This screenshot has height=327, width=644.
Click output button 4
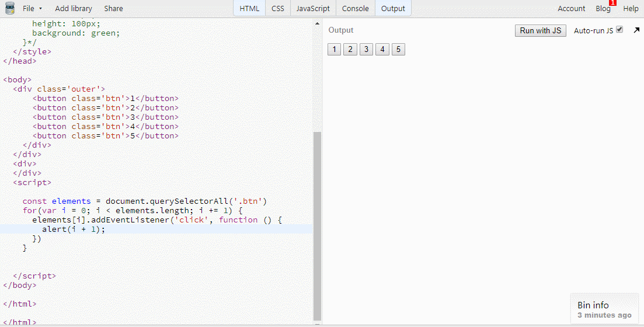[382, 49]
